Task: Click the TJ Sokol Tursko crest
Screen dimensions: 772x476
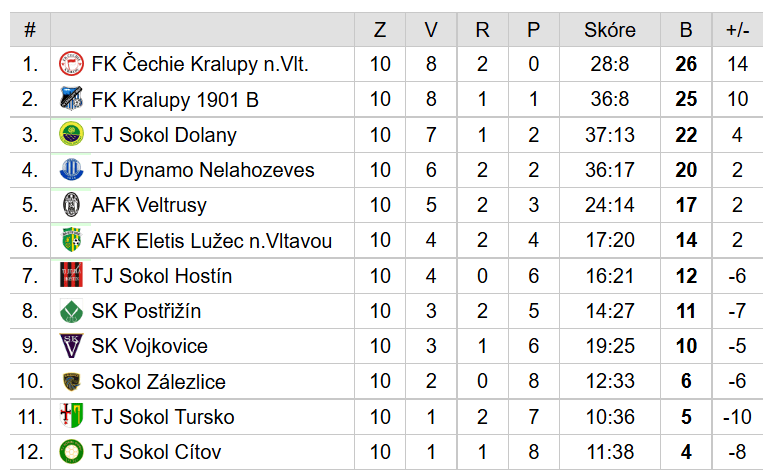Action: pos(71,416)
